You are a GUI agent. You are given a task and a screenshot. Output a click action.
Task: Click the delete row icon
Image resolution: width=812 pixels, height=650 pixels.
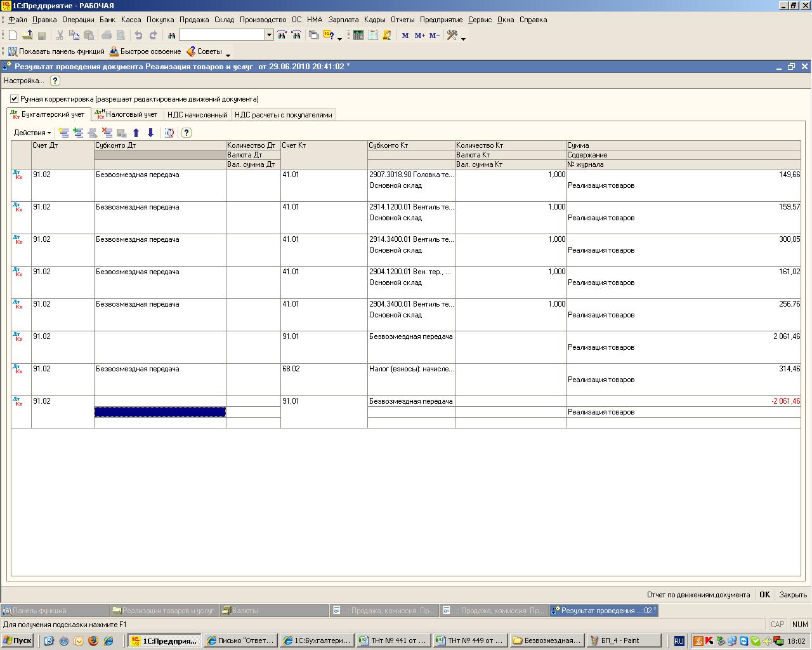(x=107, y=133)
